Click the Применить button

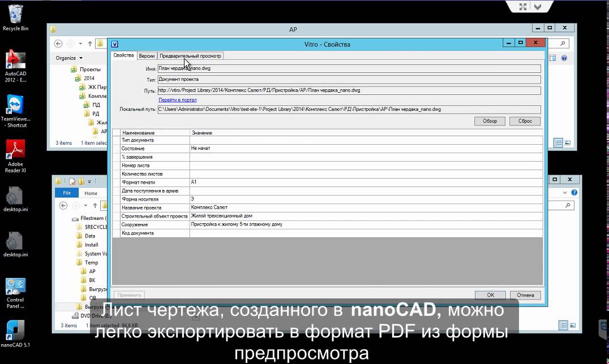130,295
